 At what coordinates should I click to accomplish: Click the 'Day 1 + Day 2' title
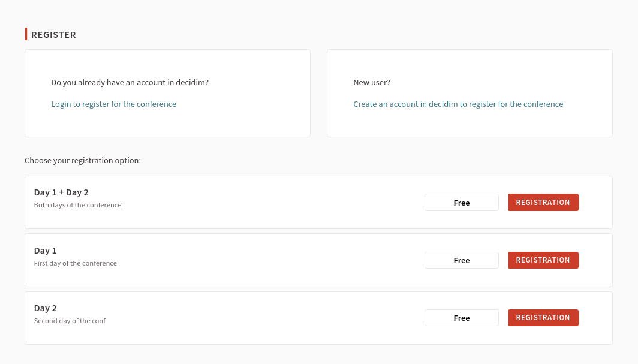[x=61, y=192]
